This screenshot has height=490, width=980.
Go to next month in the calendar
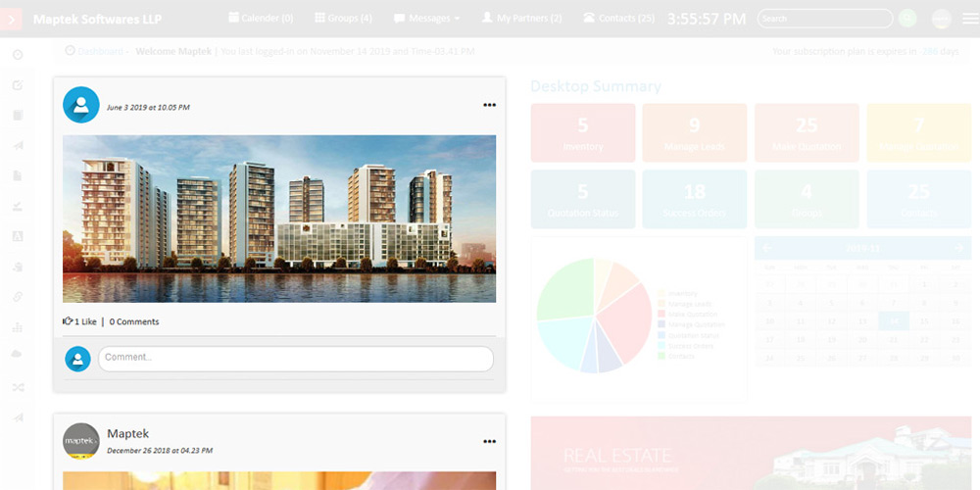[x=957, y=249]
